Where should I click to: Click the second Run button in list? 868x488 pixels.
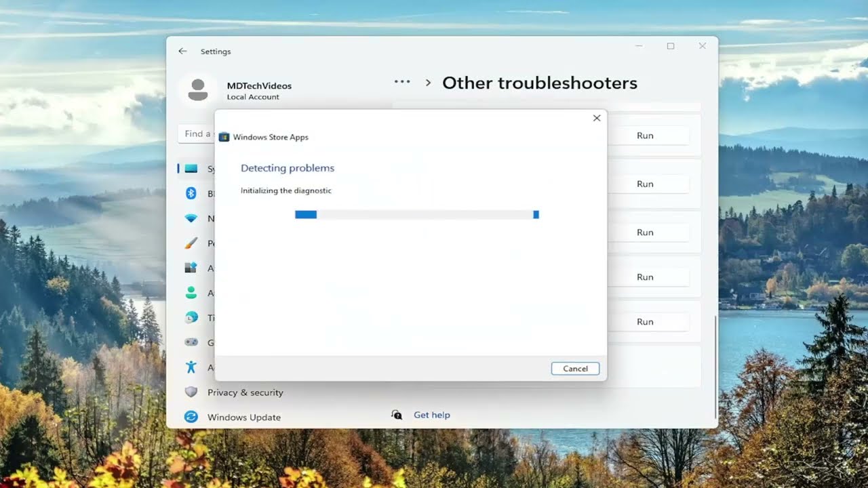(x=645, y=184)
